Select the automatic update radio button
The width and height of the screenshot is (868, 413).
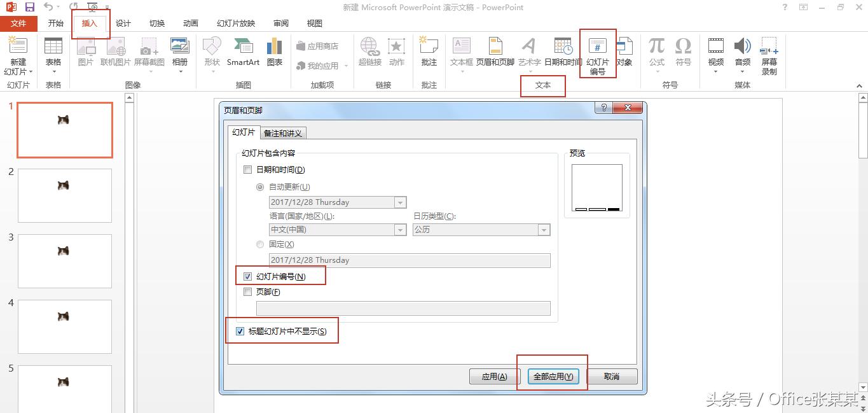pos(259,186)
